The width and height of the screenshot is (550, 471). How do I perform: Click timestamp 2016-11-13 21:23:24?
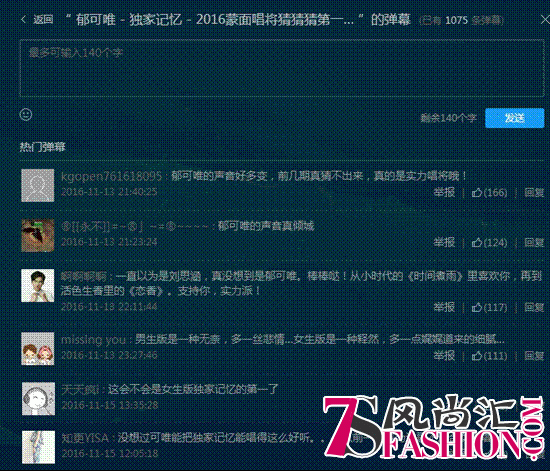coord(109,242)
